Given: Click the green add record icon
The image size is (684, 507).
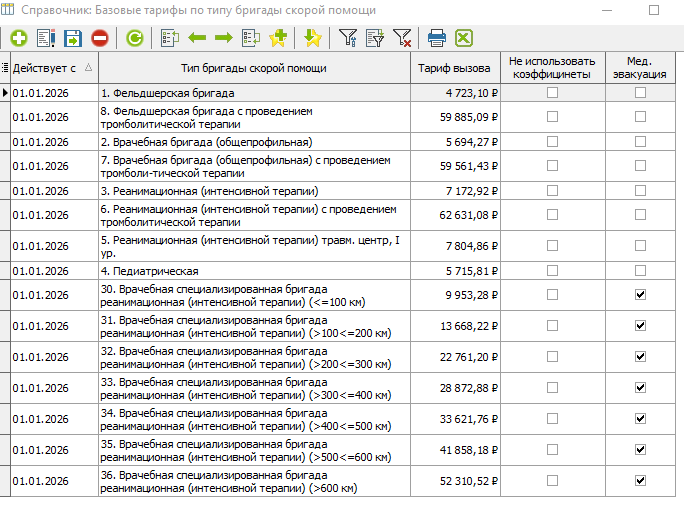Looking at the screenshot, I should (x=19, y=39).
